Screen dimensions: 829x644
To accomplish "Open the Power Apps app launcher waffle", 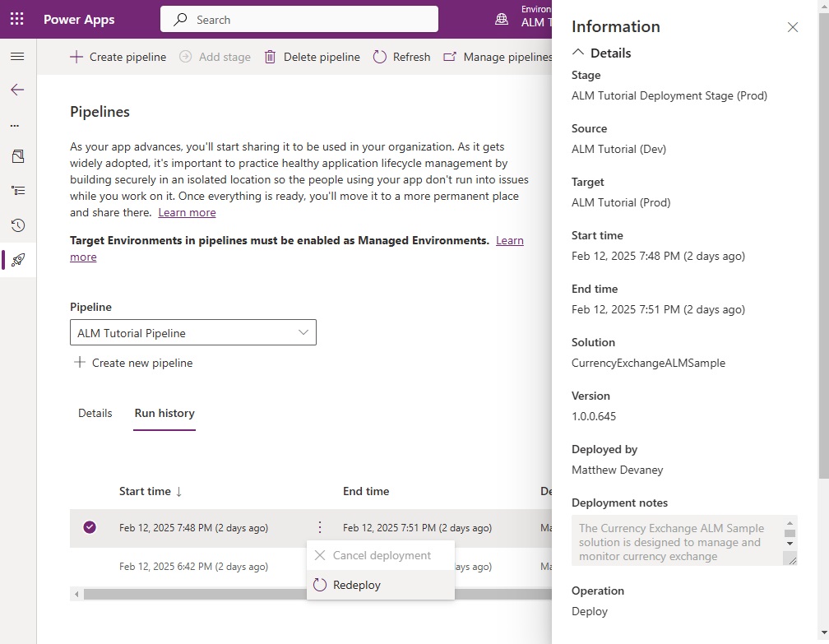I will tap(17, 20).
